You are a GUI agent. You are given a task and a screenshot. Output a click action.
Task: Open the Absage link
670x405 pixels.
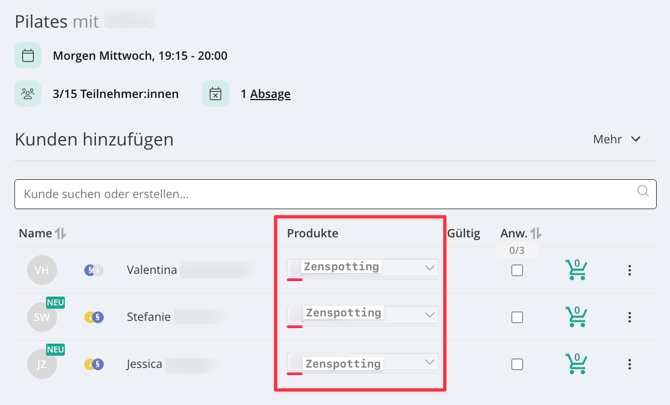tap(270, 94)
